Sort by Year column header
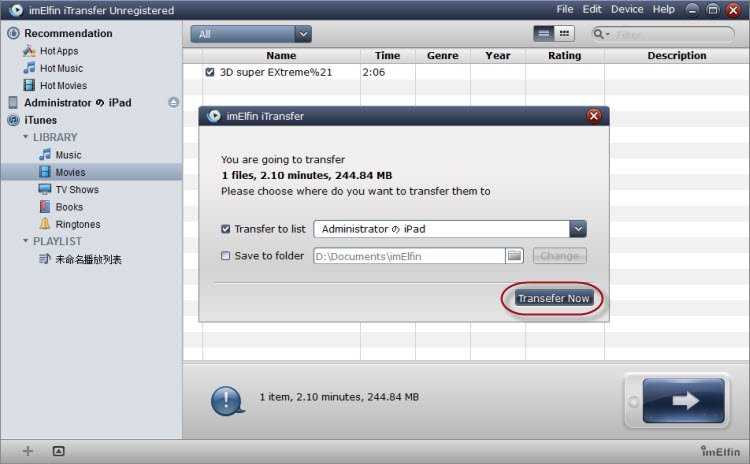Image resolution: width=750 pixels, height=464 pixels. pyautogui.click(x=497, y=55)
